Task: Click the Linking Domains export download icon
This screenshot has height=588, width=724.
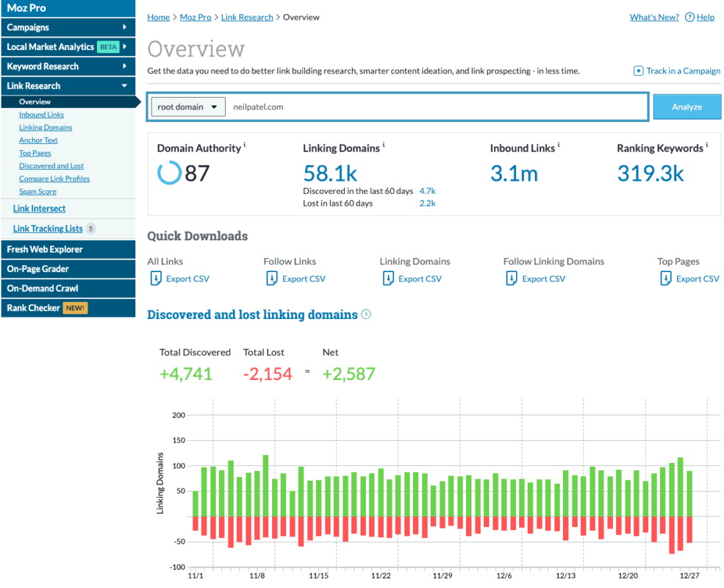Action: coord(387,279)
